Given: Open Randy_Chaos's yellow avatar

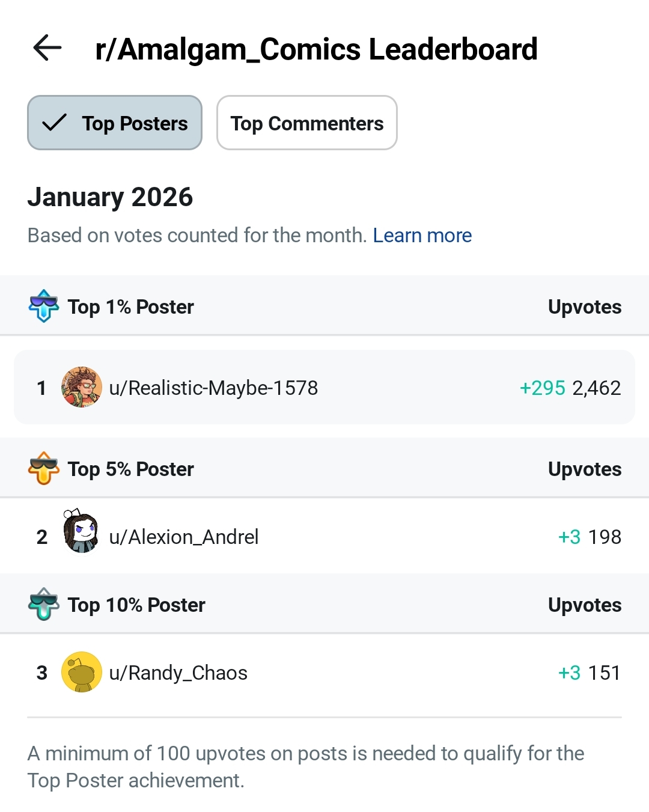Looking at the screenshot, I should pyautogui.click(x=82, y=672).
